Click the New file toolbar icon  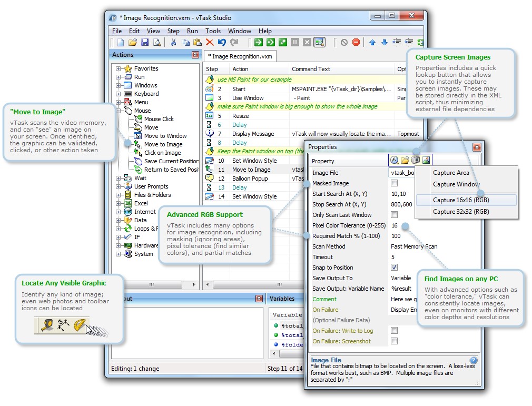(x=121, y=43)
